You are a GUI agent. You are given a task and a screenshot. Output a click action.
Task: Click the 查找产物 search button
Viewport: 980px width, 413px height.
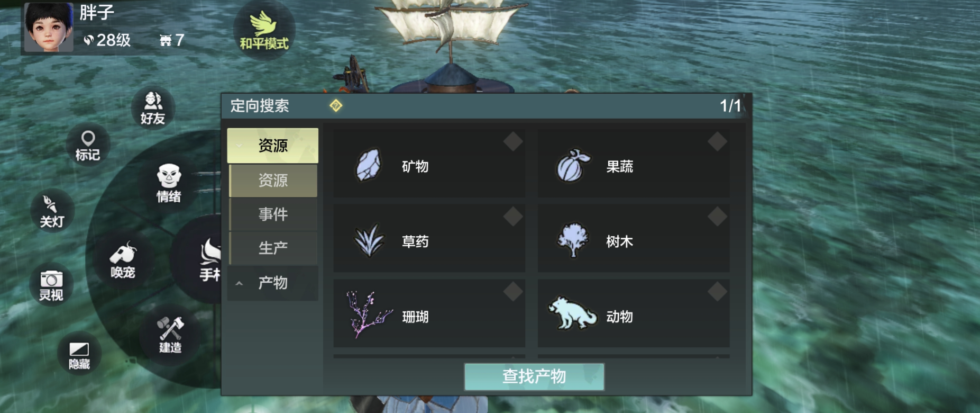click(534, 376)
